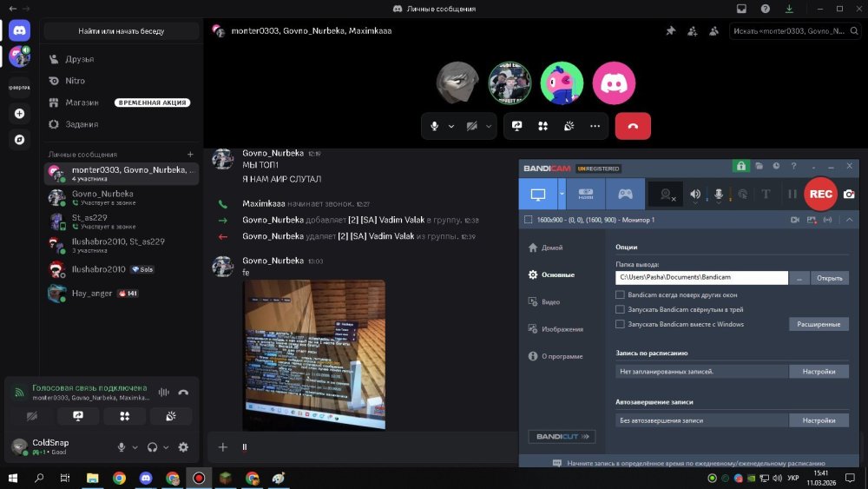Select St_as229 direct message row
This screenshot has width=868, height=489.
(122, 221)
